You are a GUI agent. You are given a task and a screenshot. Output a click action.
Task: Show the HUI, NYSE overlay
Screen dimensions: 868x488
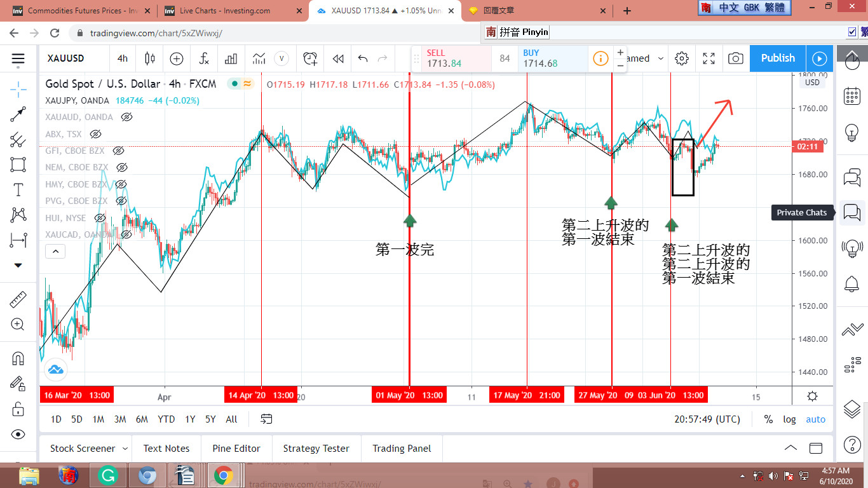point(99,218)
